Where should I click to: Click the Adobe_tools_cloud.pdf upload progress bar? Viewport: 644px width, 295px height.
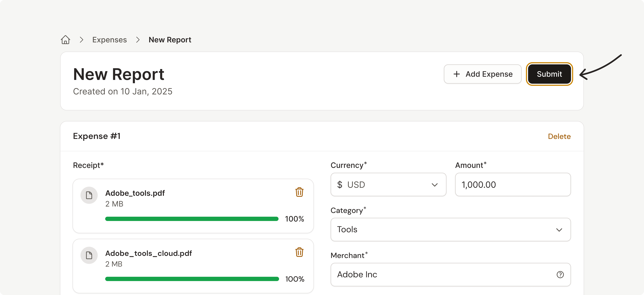tap(192, 279)
